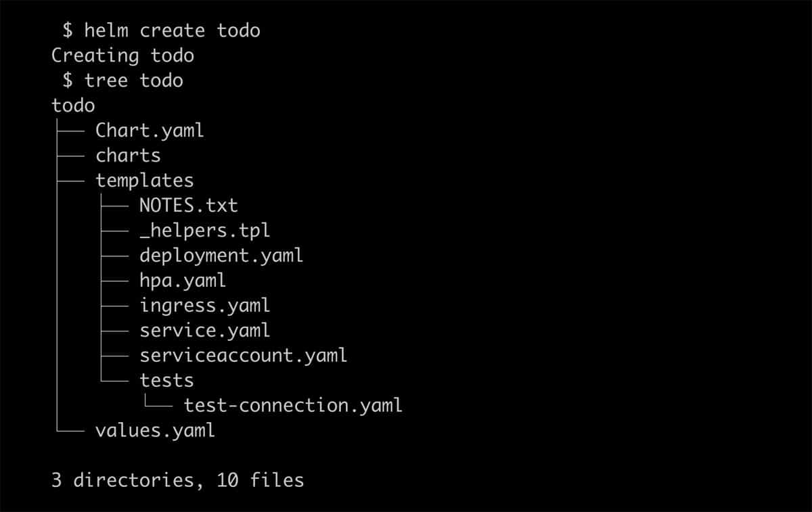Click the tree branch line before templates
This screenshot has width=812, height=512.
[x=69, y=181]
